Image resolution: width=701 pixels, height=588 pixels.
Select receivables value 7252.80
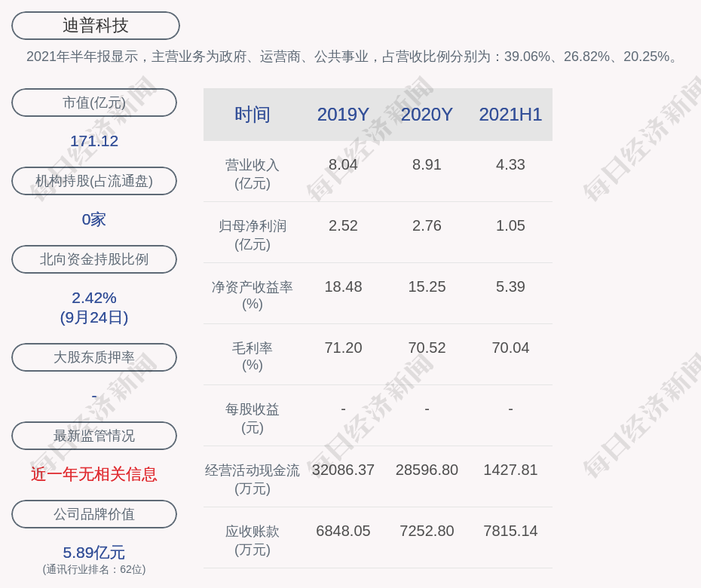point(427,531)
